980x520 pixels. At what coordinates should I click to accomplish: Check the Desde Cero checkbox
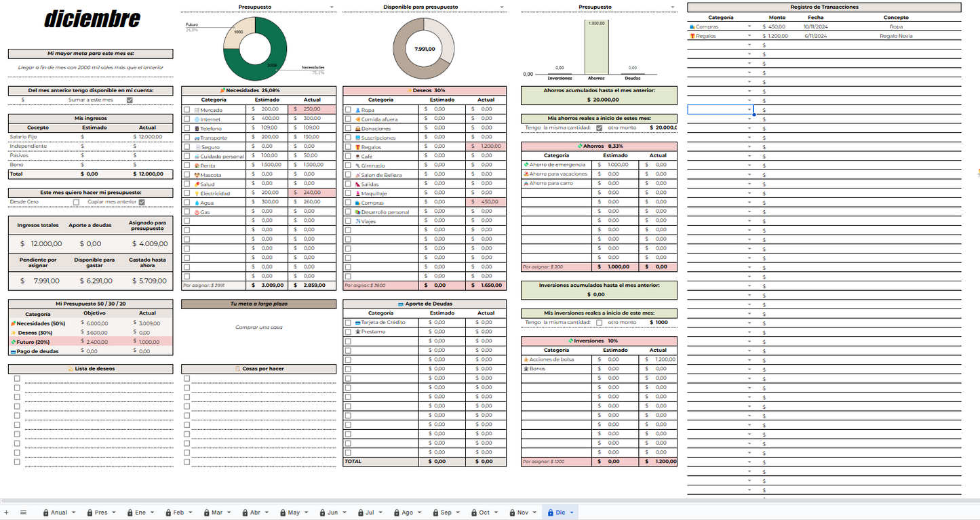tap(76, 202)
